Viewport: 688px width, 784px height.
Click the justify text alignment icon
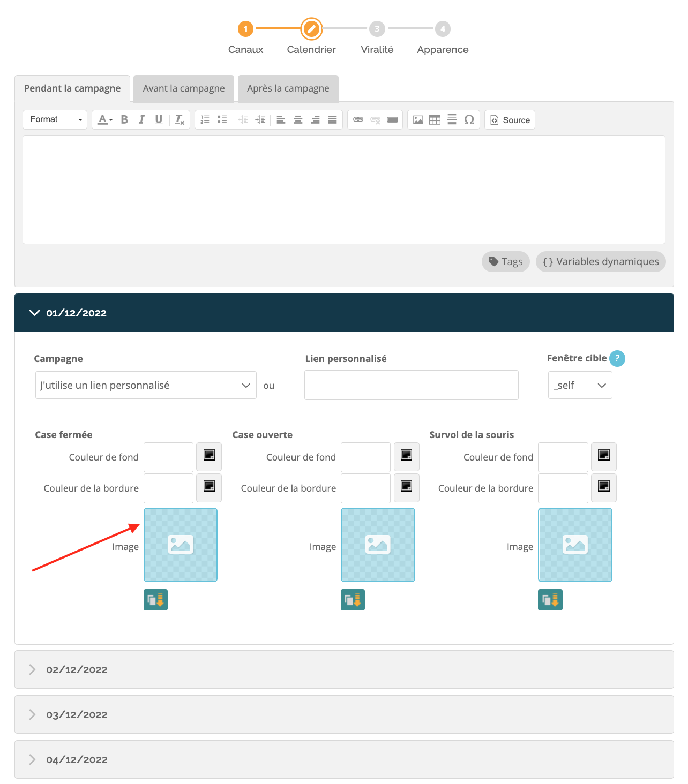click(332, 119)
